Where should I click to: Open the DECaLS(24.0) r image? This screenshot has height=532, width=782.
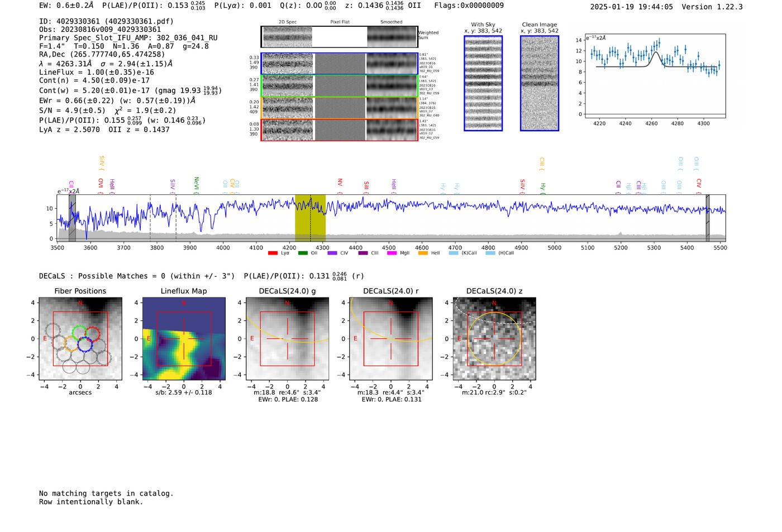[x=391, y=338]
